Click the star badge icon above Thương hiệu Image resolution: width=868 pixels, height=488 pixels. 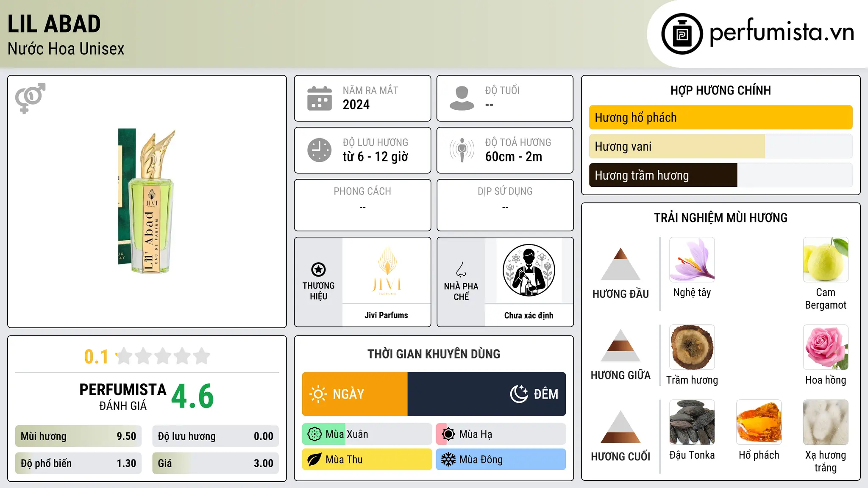[318, 269]
